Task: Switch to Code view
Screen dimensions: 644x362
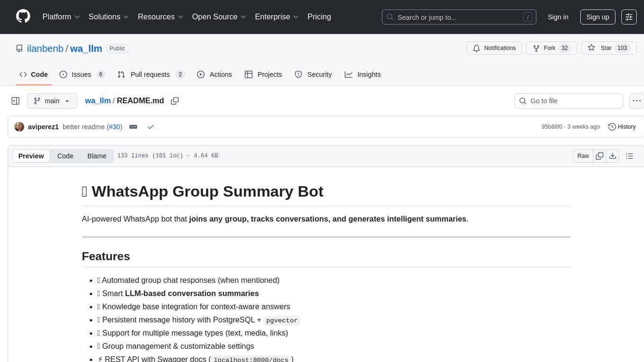Action: click(x=65, y=156)
